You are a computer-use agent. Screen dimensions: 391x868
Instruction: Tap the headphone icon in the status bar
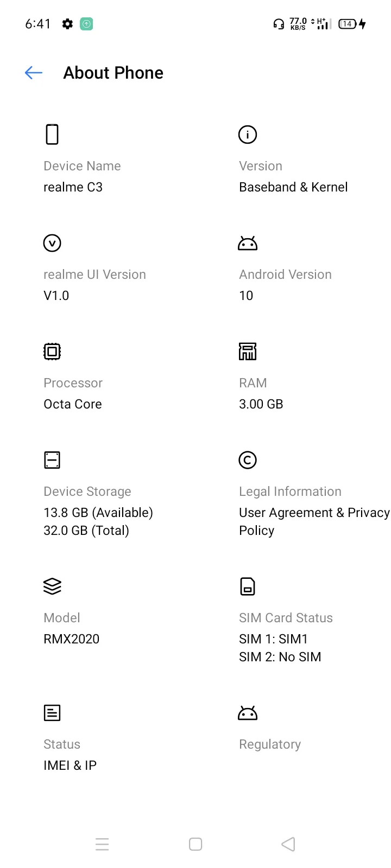point(279,24)
